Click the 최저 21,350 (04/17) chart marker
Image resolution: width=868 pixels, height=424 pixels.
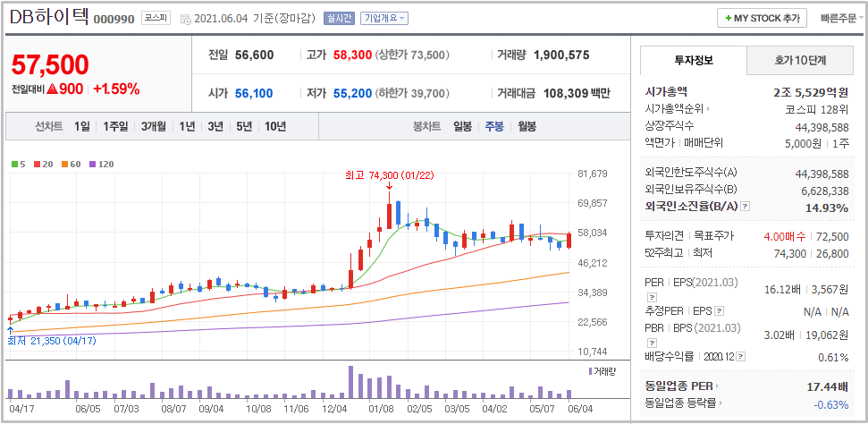click(51, 341)
